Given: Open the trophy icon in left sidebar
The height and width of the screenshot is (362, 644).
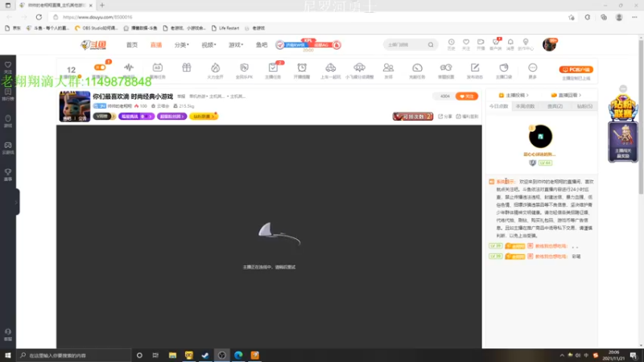Looking at the screenshot, I should click(8, 175).
